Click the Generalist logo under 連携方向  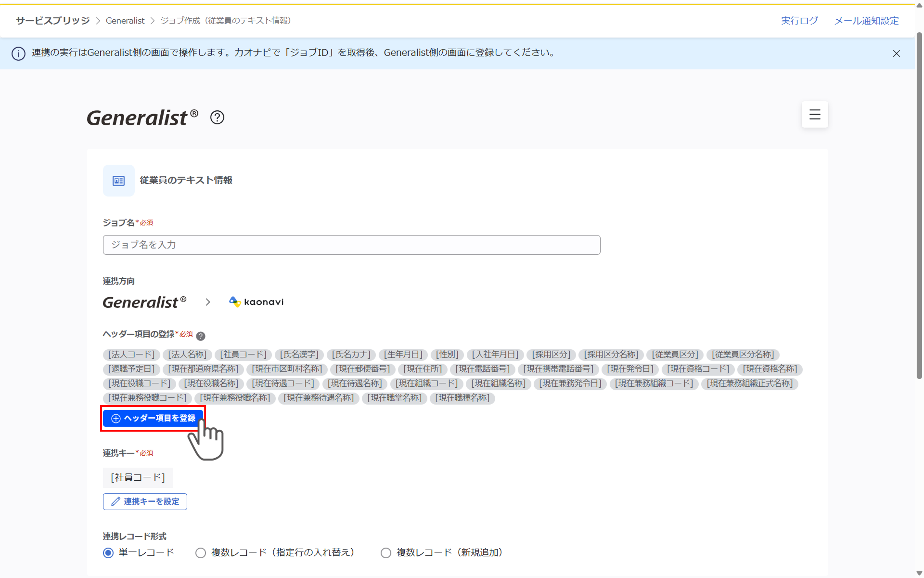144,302
